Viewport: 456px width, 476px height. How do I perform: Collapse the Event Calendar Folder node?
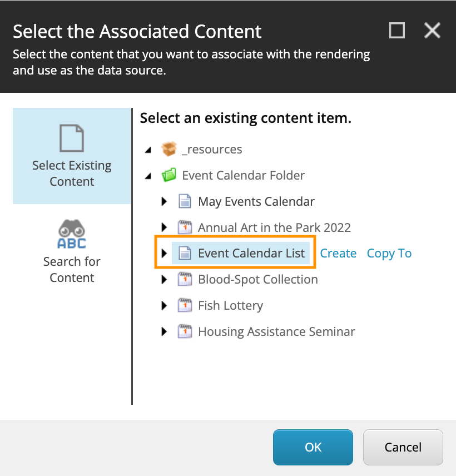tap(148, 176)
